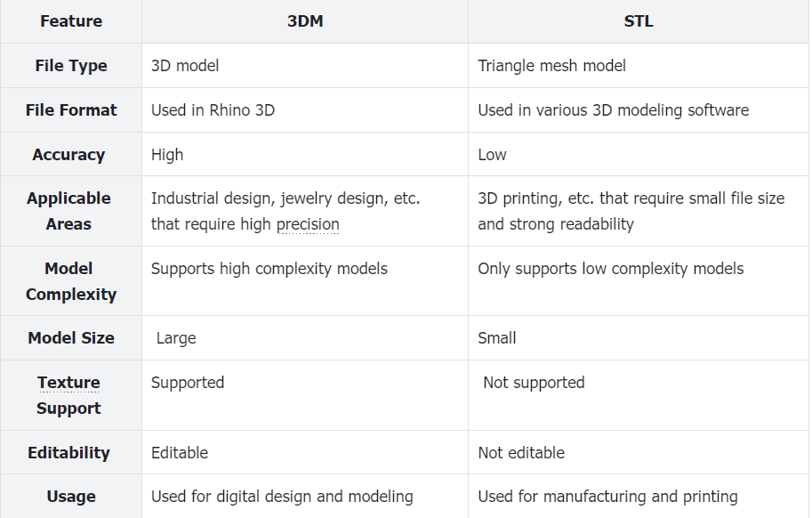Click the "Editable" cell under 3DM
Image resolution: width=812 pixels, height=518 pixels.
coord(305,452)
